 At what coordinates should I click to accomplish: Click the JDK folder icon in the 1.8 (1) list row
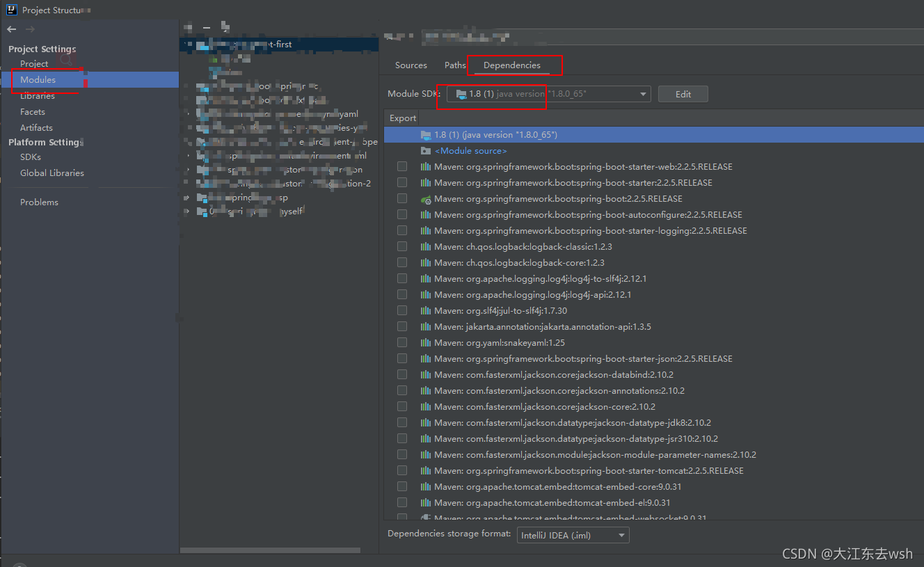coord(426,134)
